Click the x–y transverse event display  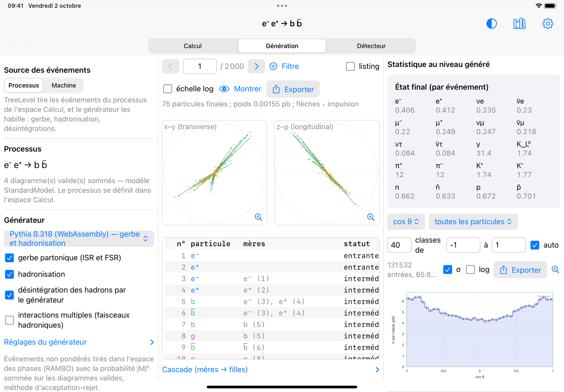click(214, 173)
